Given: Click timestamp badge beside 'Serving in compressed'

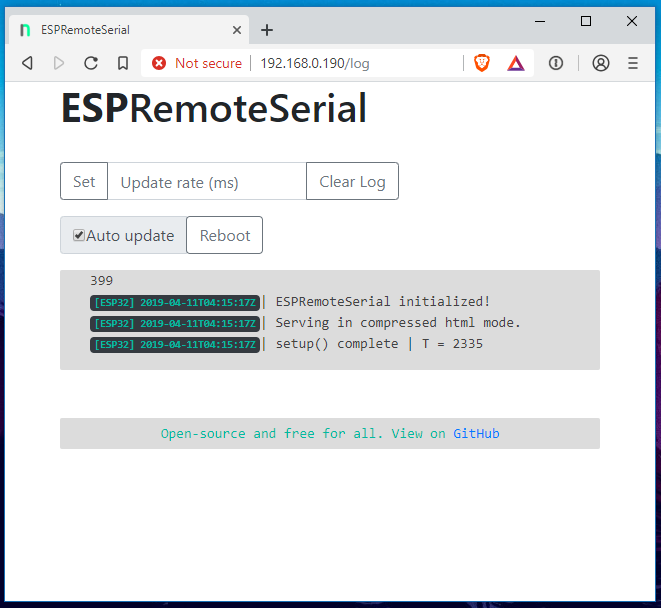Looking at the screenshot, I should coord(175,324).
